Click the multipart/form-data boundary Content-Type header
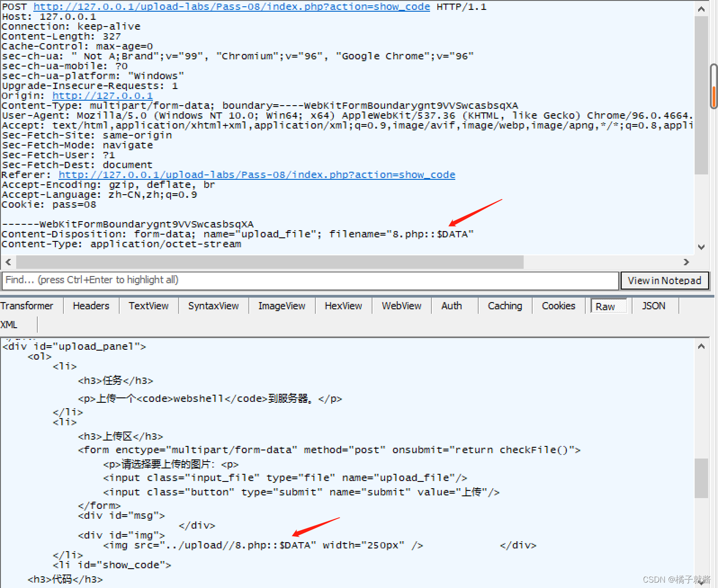Viewport: 718px width, 588px height. (x=260, y=106)
